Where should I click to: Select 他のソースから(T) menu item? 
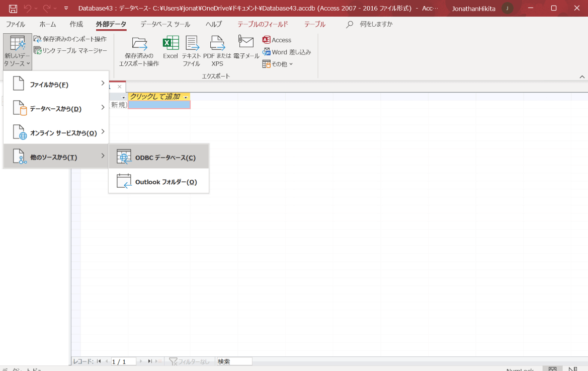[x=56, y=157]
